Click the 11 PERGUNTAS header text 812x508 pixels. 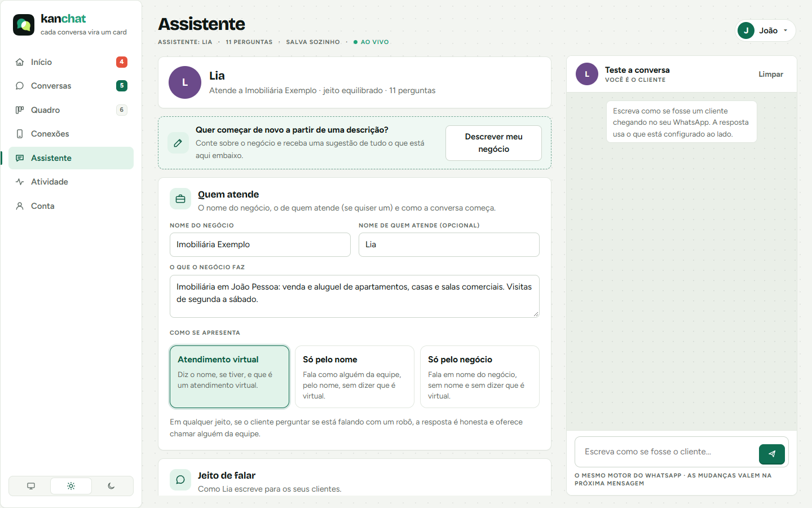pyautogui.click(x=249, y=42)
